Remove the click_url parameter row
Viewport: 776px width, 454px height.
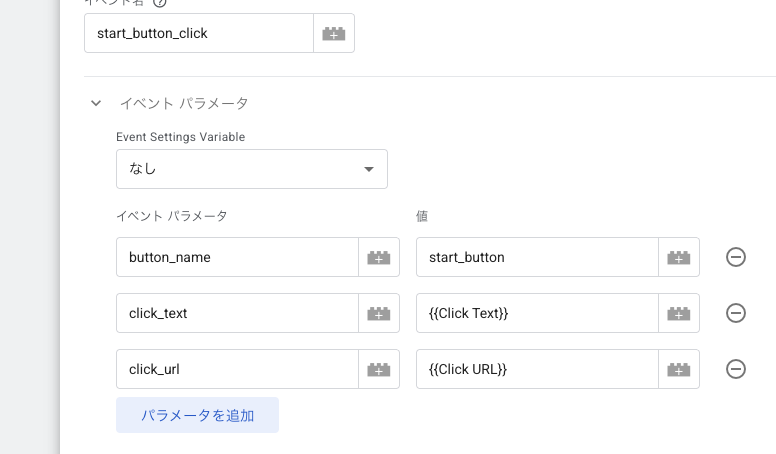735,369
